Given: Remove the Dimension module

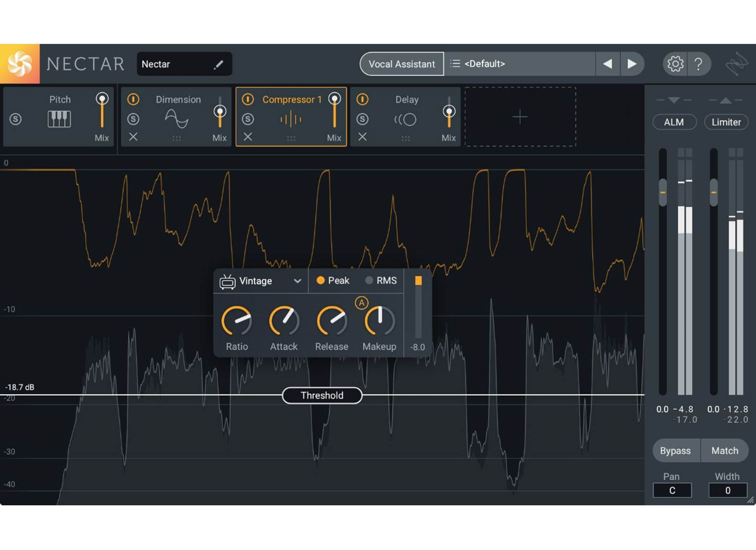Looking at the screenshot, I should (133, 137).
